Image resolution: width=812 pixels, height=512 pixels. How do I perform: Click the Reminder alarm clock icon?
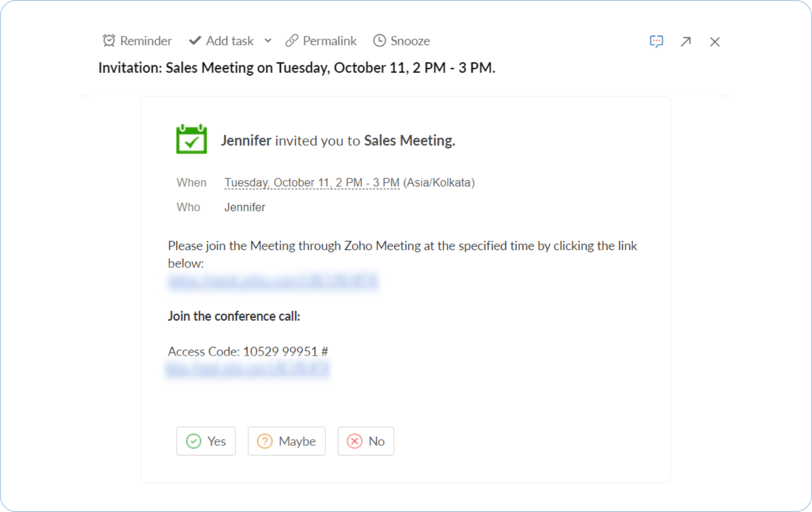click(109, 41)
